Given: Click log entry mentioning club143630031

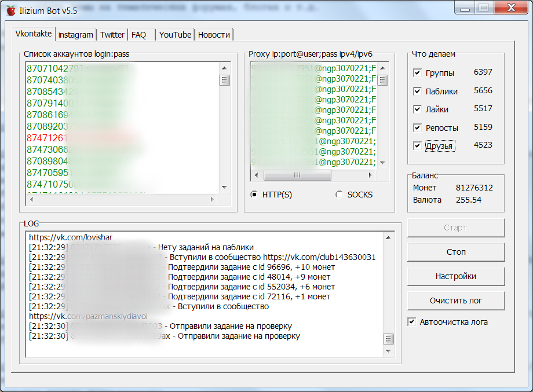Looking at the screenshot, I should click(x=202, y=257).
